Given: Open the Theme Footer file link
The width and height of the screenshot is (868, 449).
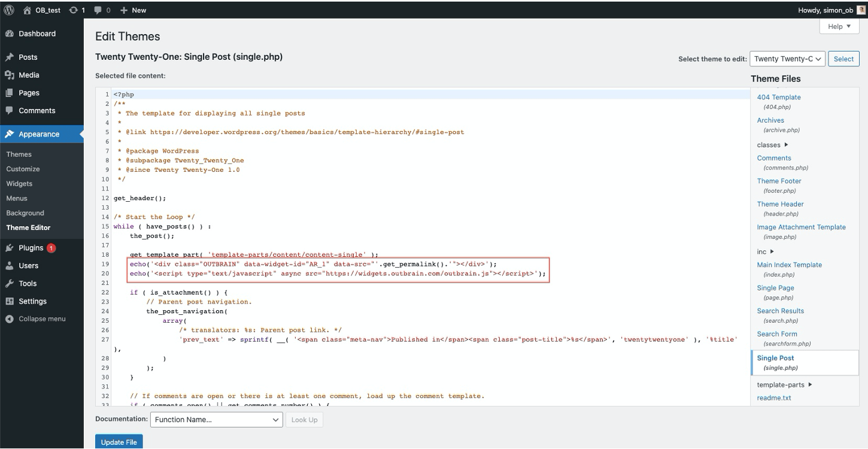Looking at the screenshot, I should coord(779,181).
